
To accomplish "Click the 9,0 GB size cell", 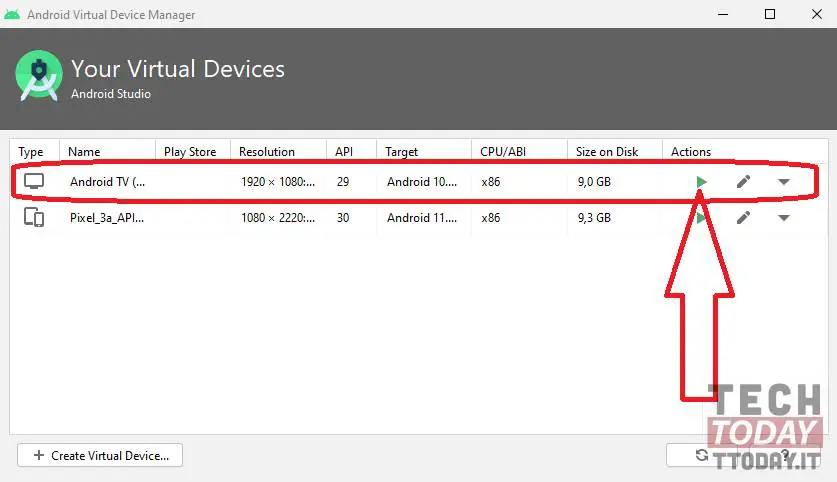I will 594,182.
